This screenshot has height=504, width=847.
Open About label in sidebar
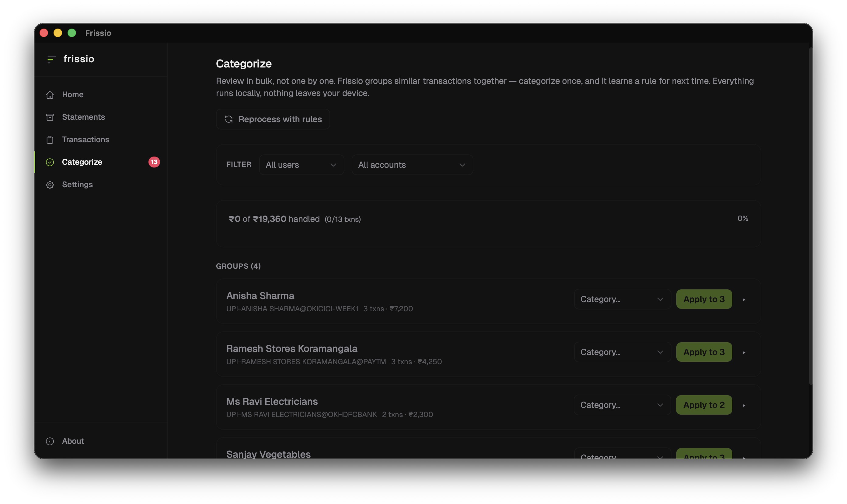(73, 441)
